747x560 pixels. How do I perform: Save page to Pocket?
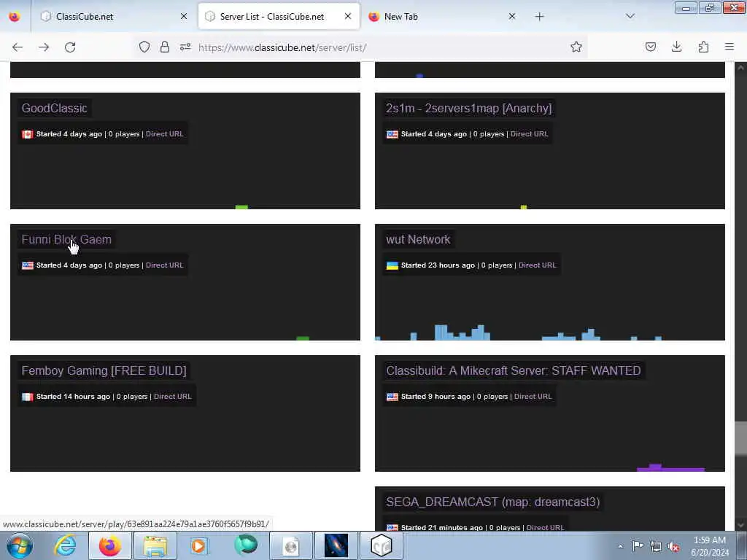click(650, 47)
